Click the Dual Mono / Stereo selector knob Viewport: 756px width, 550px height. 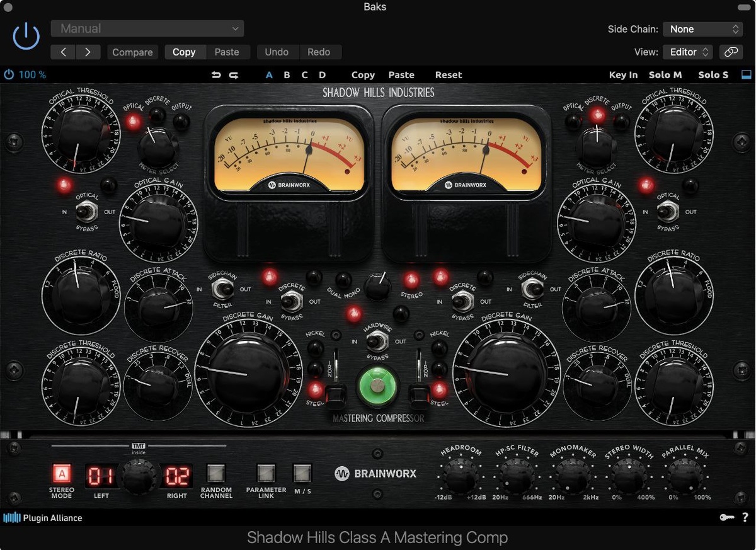(377, 288)
